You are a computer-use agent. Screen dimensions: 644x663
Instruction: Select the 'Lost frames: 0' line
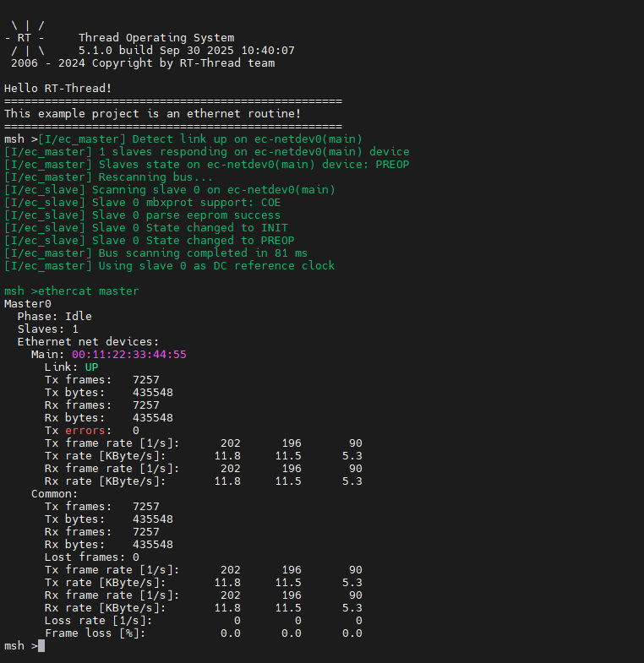point(91,557)
